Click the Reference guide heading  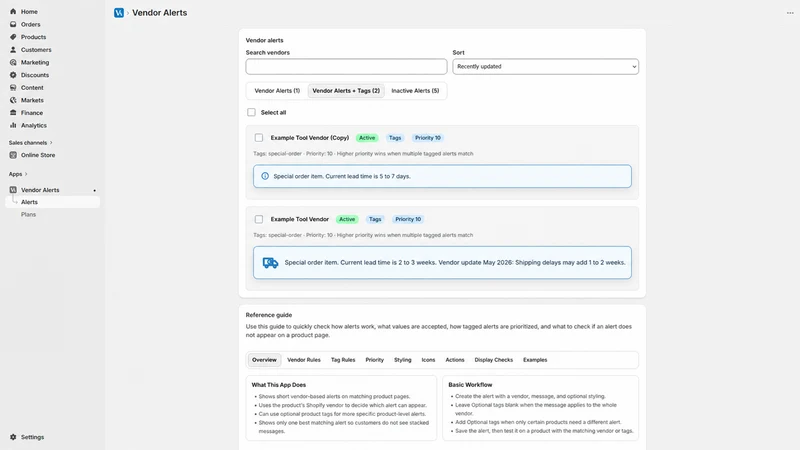point(269,315)
